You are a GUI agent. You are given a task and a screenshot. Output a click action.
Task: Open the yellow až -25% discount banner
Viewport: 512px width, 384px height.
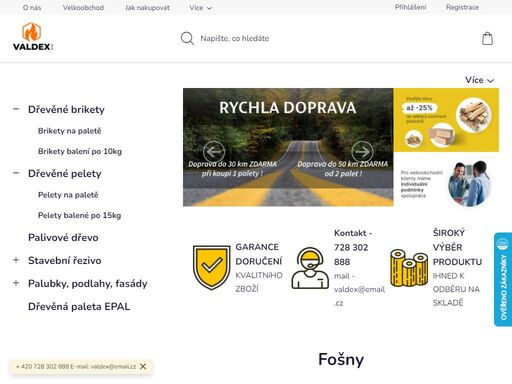[x=446, y=120]
